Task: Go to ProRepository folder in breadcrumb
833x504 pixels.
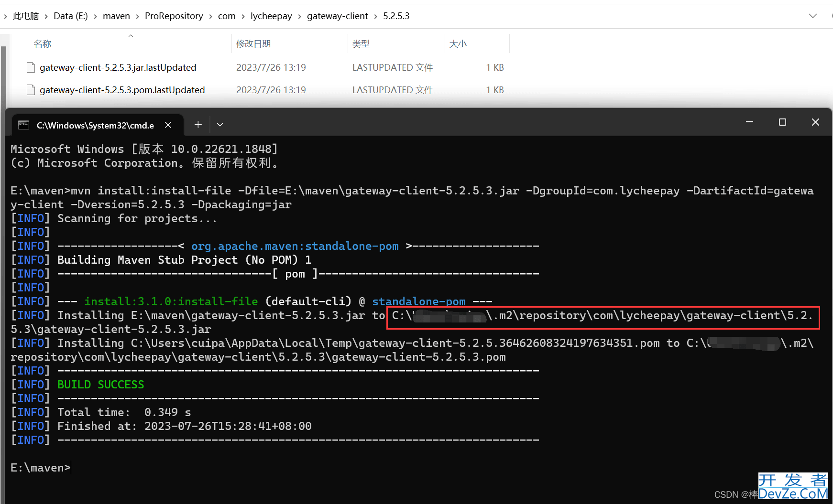Action: (x=174, y=16)
